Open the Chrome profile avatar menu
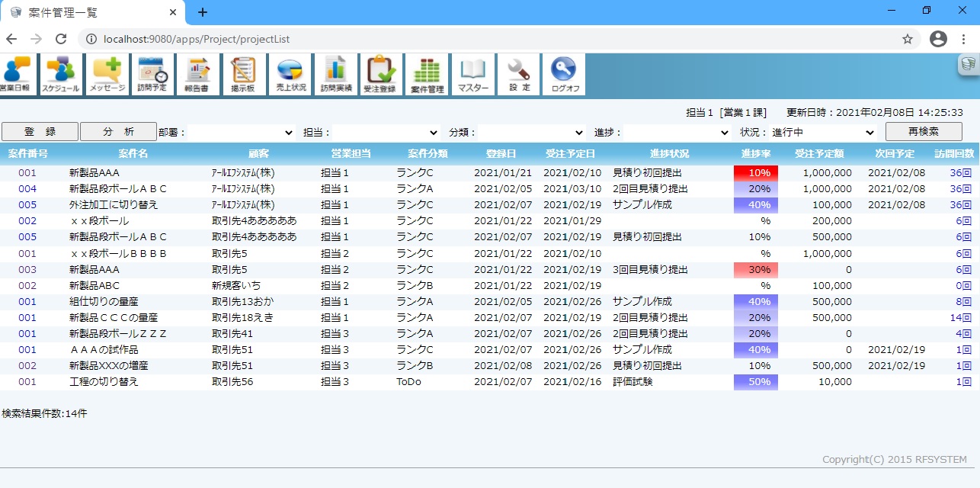 (x=938, y=39)
